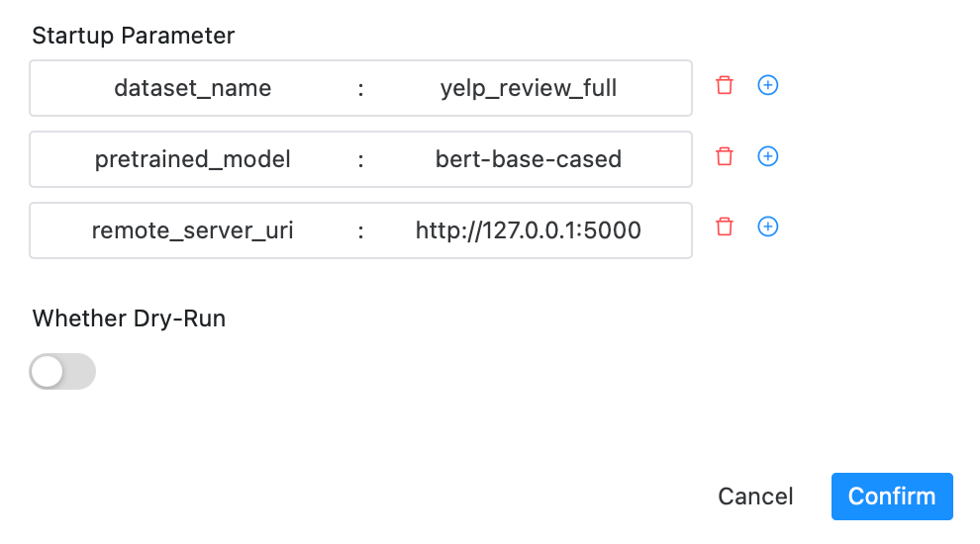Enable the Whether Dry-Run switch
The width and height of the screenshot is (980, 544).
pyautogui.click(x=62, y=372)
